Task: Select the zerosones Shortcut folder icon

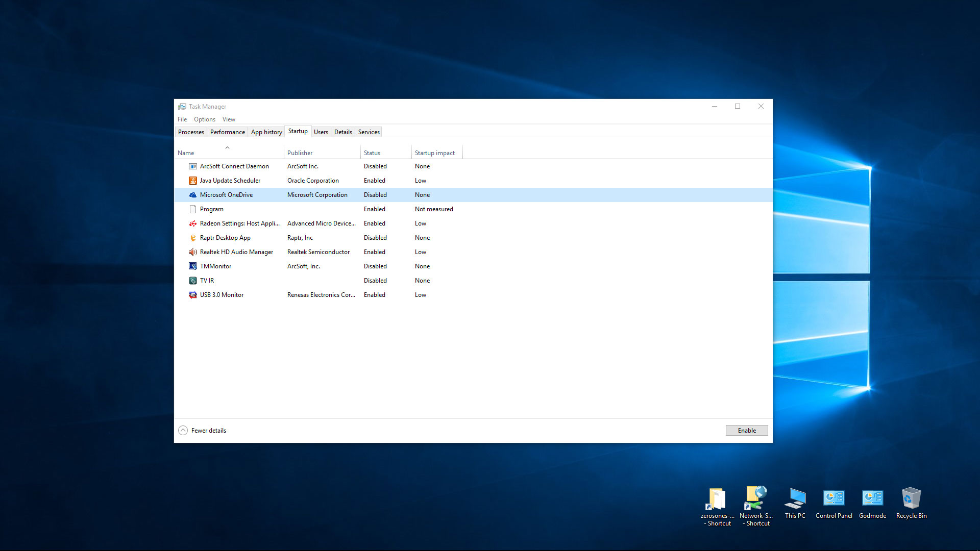Action: pos(717,506)
